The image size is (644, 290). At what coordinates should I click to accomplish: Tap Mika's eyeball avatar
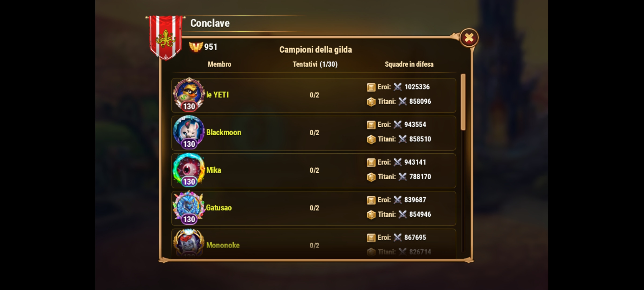click(x=189, y=170)
